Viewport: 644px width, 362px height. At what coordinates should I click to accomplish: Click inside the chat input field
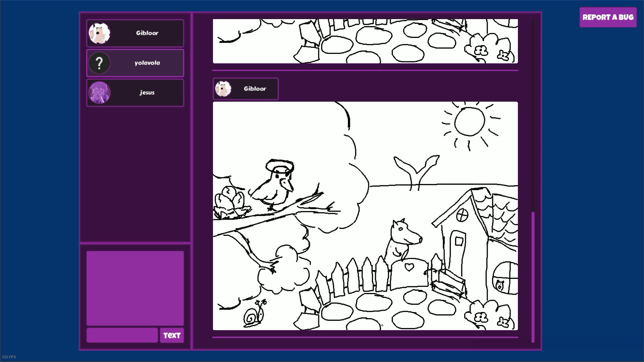pyautogui.click(x=122, y=335)
